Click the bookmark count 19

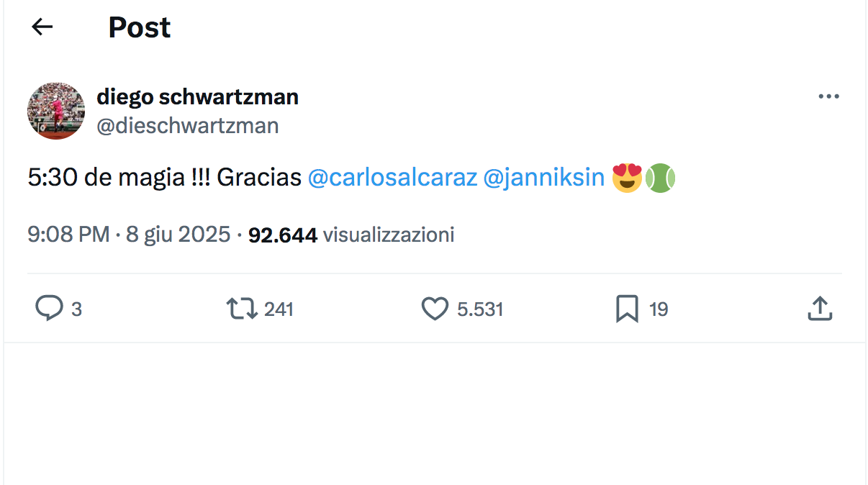[659, 309]
